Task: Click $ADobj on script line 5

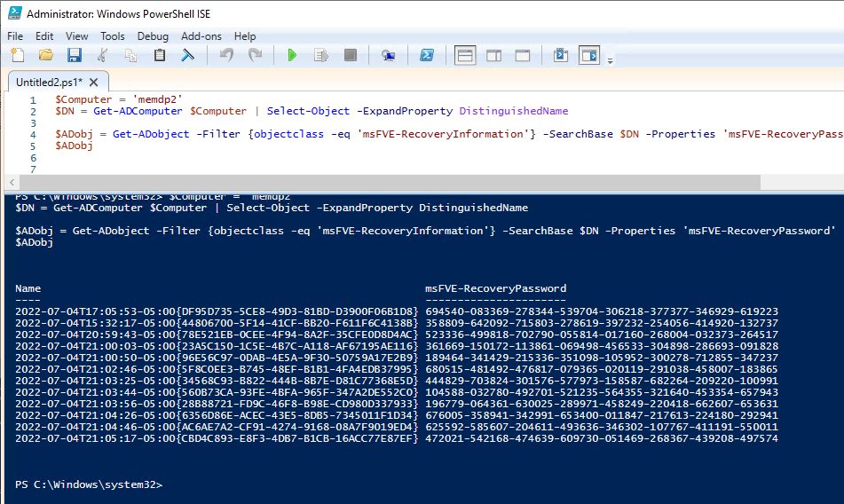Action: [x=74, y=146]
